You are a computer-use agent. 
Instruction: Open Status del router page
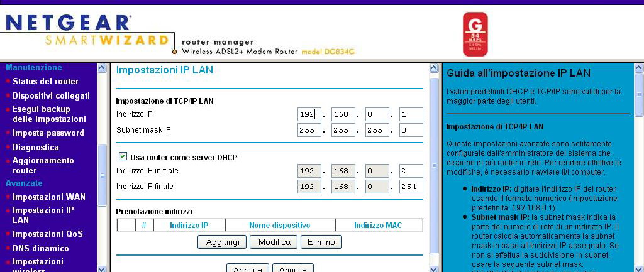(x=45, y=81)
